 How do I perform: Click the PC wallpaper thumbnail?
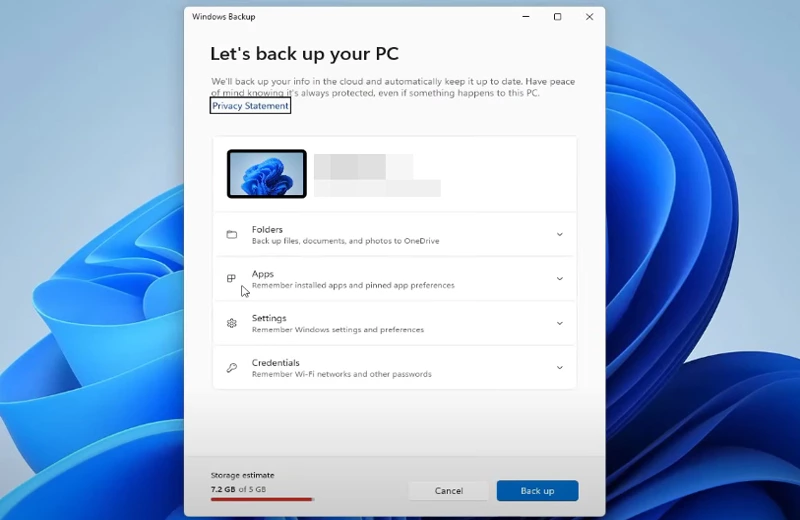(x=267, y=174)
